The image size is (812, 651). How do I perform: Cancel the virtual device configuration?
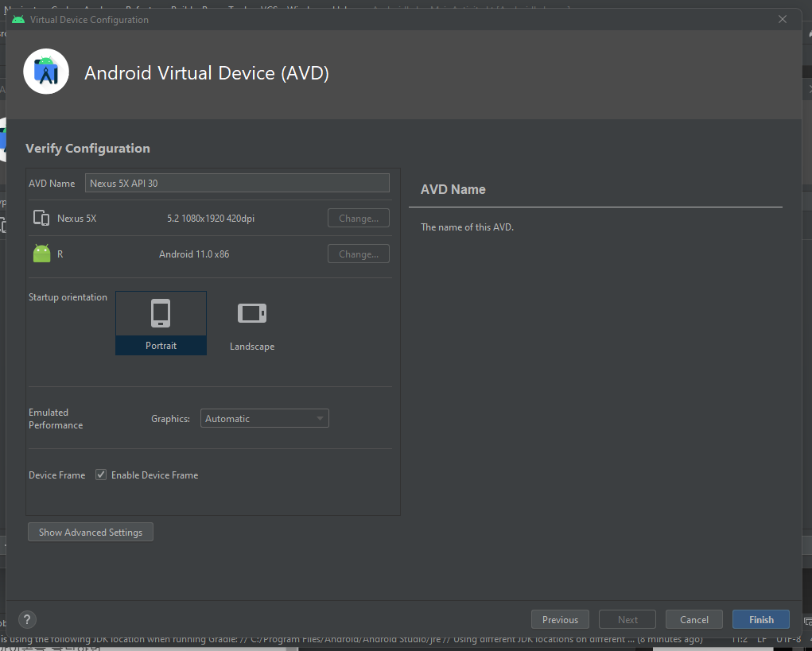click(694, 619)
